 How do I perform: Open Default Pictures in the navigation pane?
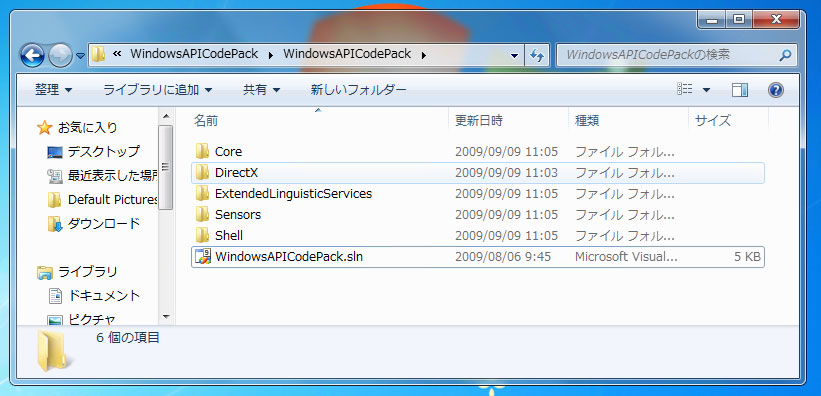pyautogui.click(x=113, y=200)
